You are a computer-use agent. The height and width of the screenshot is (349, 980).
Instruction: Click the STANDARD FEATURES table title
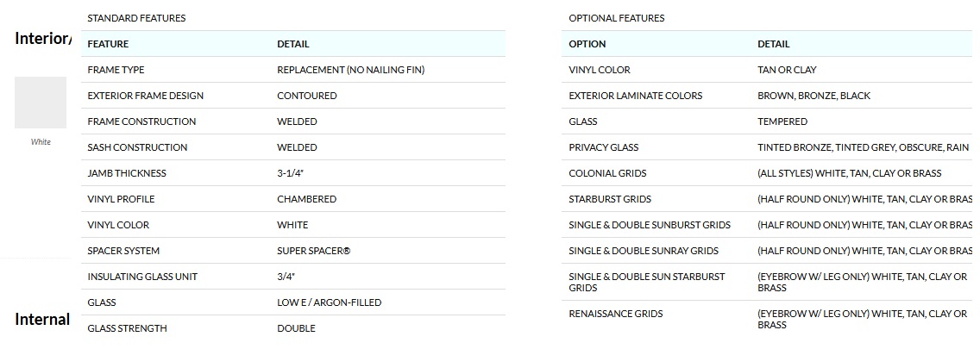[136, 18]
